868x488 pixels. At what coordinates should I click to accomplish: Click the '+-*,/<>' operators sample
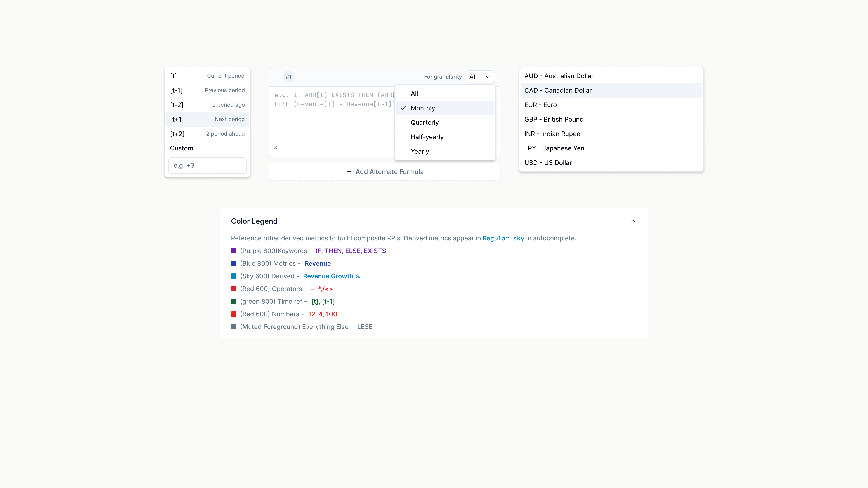[322, 289]
